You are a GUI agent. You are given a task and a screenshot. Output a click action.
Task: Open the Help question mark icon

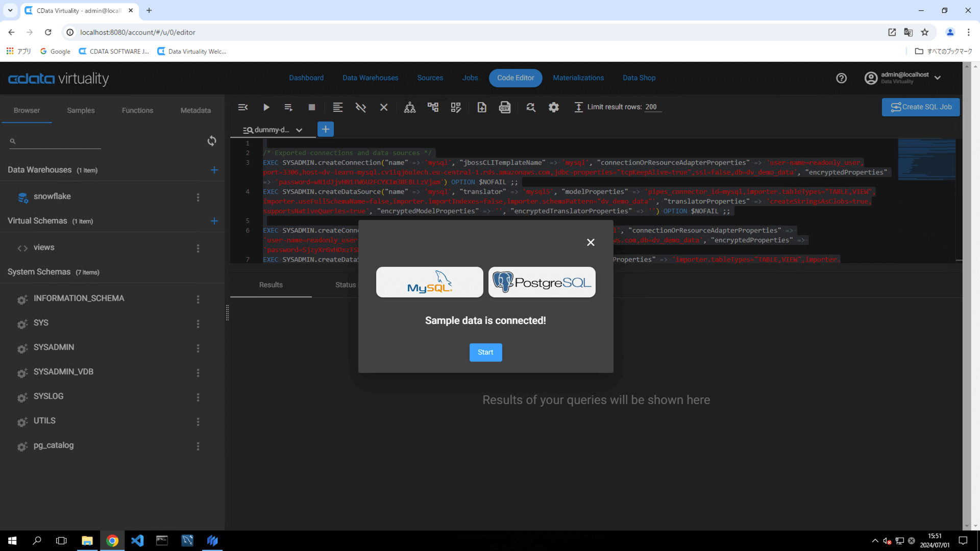coord(841,78)
